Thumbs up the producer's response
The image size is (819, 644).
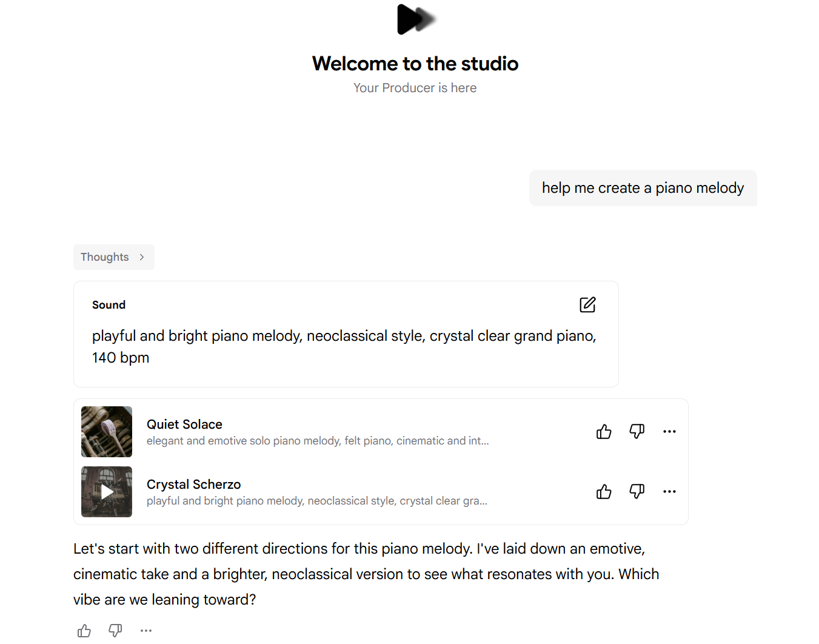tap(84, 631)
